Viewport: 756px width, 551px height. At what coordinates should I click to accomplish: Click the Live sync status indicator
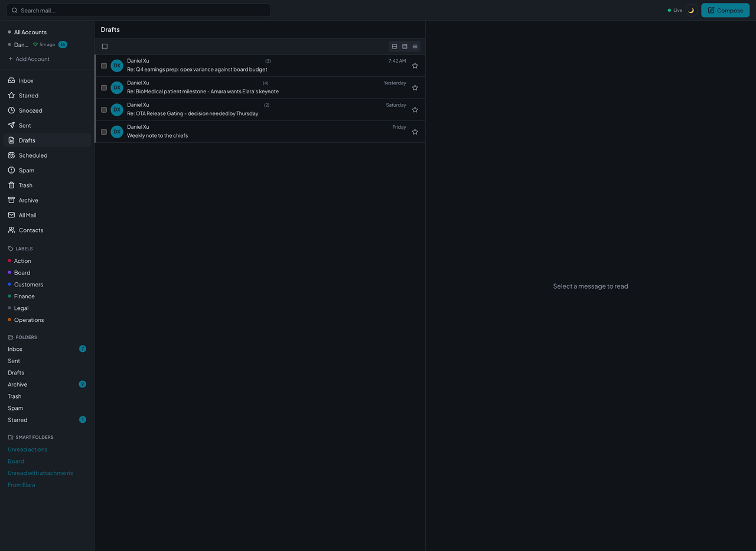pyautogui.click(x=674, y=10)
